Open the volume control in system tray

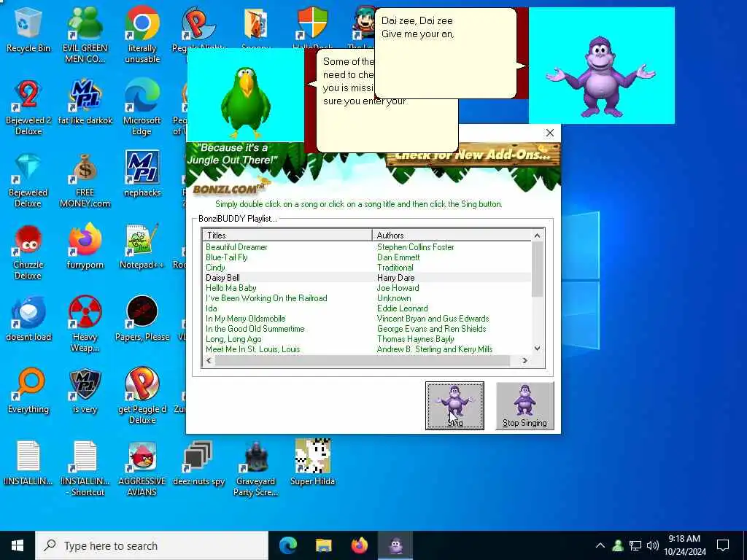pyautogui.click(x=653, y=545)
